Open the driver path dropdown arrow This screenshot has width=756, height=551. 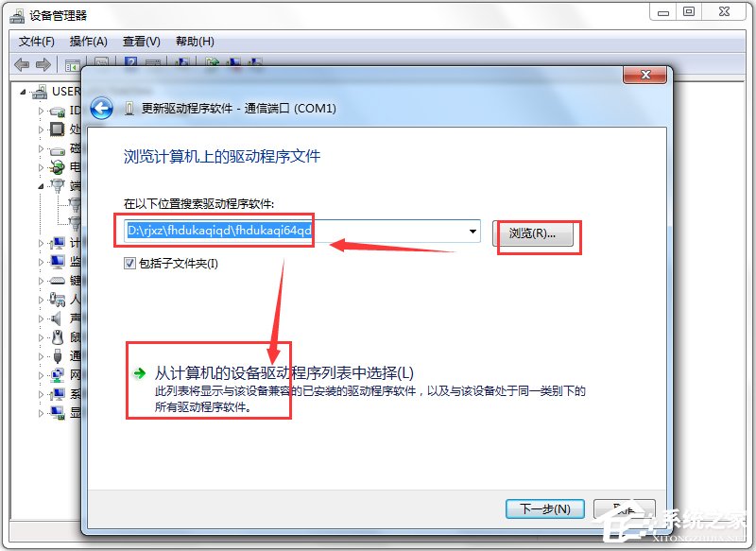pyautogui.click(x=473, y=232)
